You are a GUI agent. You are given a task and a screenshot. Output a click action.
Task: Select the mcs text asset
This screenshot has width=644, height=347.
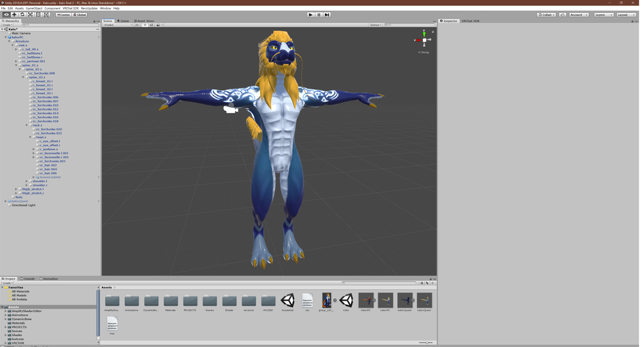[112, 325]
